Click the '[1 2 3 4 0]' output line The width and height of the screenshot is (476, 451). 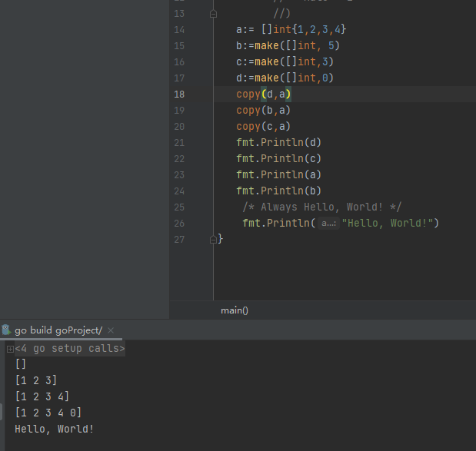(48, 413)
